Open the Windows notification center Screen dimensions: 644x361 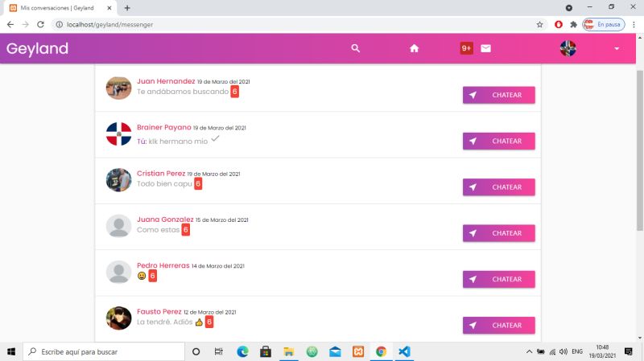point(628,351)
